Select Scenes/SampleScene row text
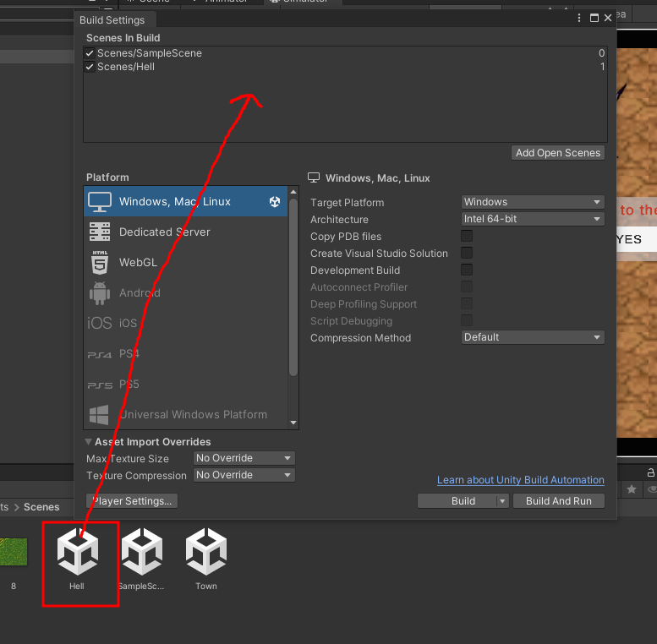This screenshot has width=657, height=644. 150,53
